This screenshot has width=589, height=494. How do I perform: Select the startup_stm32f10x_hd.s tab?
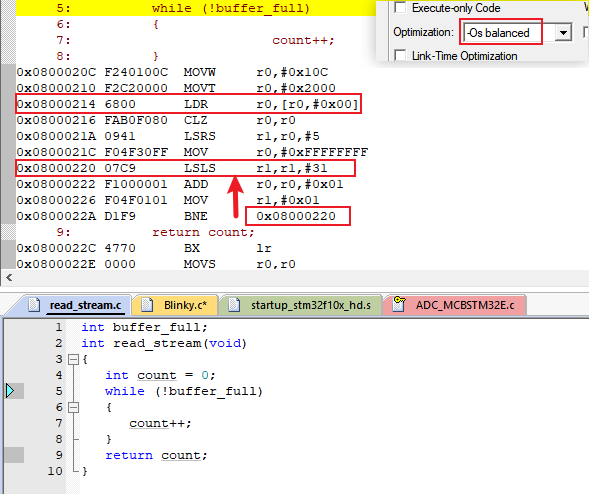[301, 305]
